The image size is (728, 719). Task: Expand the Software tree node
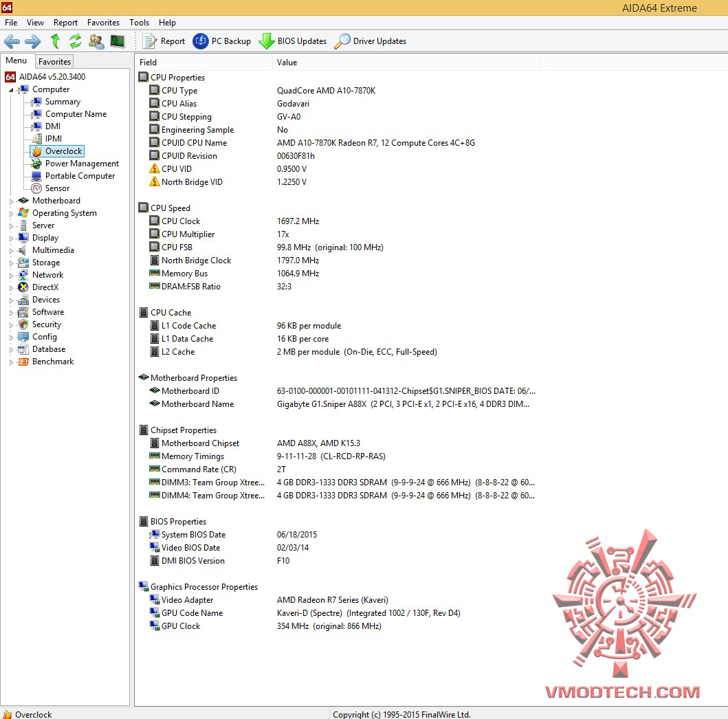pos(11,313)
